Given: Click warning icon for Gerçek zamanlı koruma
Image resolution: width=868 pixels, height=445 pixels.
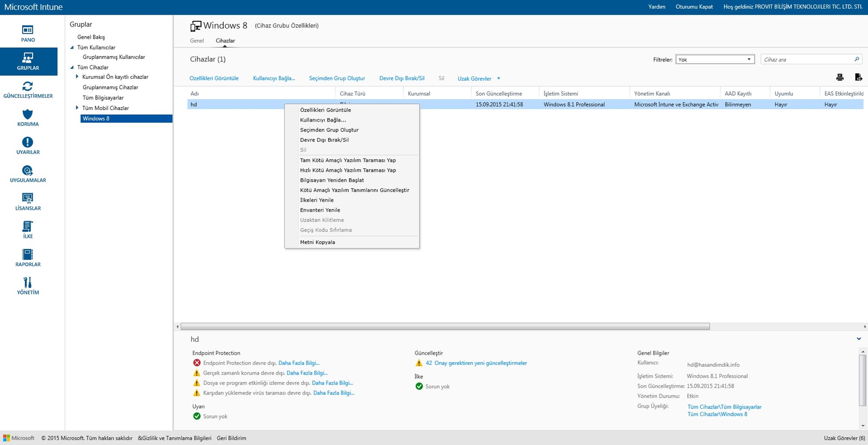Looking at the screenshot, I should pos(197,373).
